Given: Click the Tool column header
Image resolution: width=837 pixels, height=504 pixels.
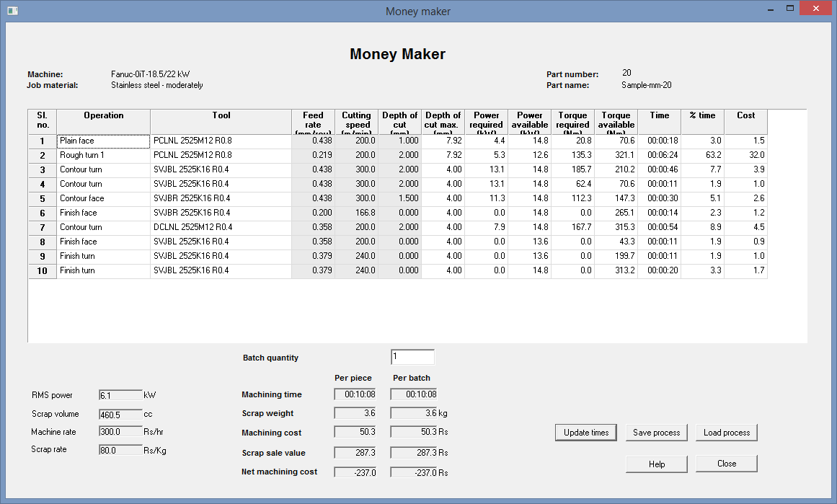Looking at the screenshot, I should (x=221, y=122).
